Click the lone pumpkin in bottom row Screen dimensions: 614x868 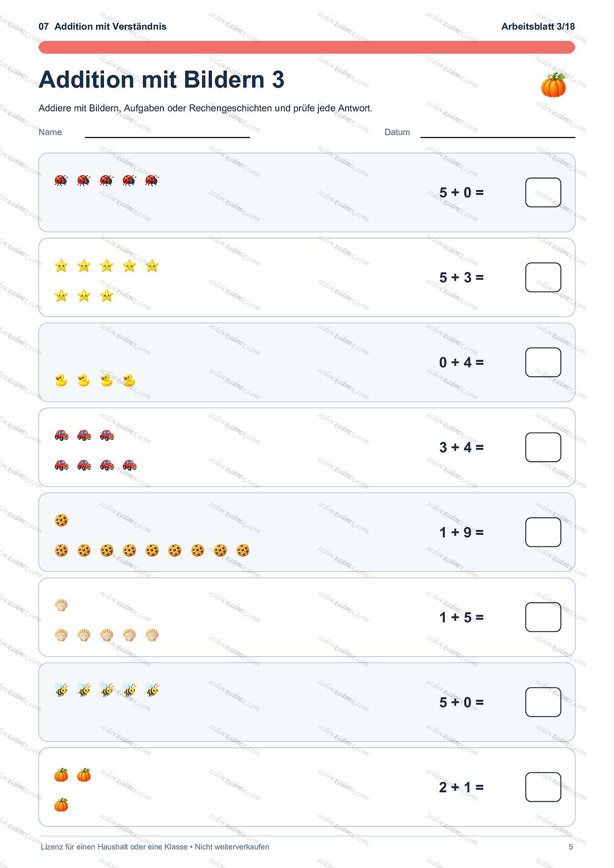click(61, 805)
